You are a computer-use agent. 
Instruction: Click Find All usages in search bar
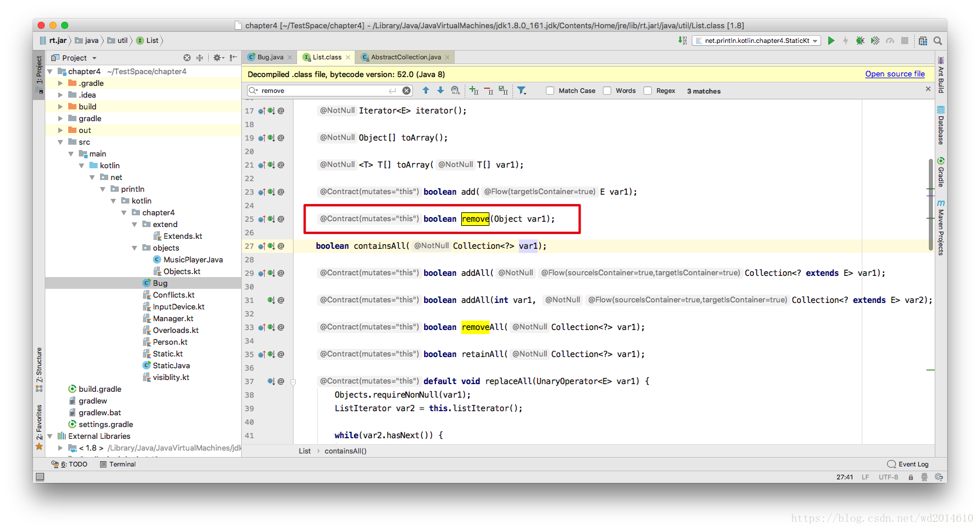click(455, 91)
